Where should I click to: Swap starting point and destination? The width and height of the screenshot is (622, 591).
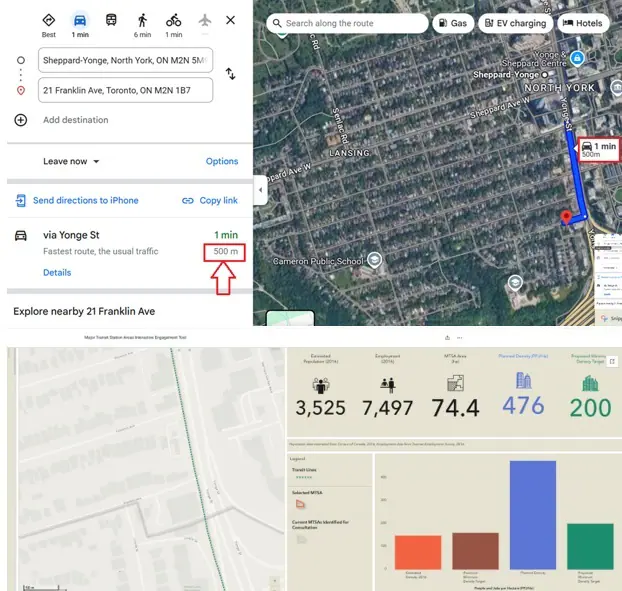point(230,74)
